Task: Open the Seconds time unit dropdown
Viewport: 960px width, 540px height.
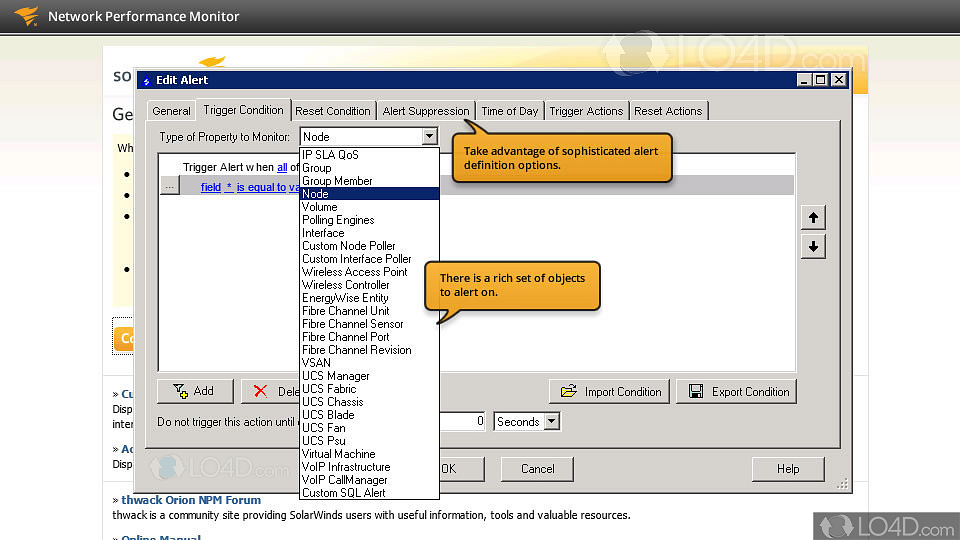Action: click(x=552, y=421)
